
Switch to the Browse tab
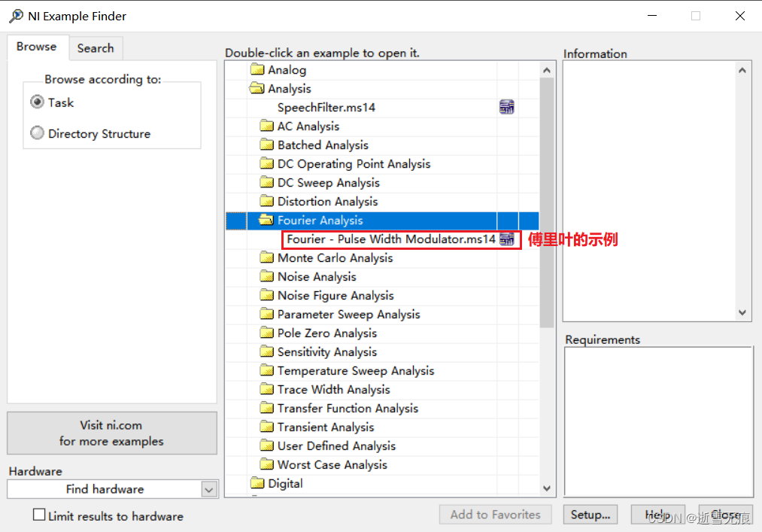(36, 47)
